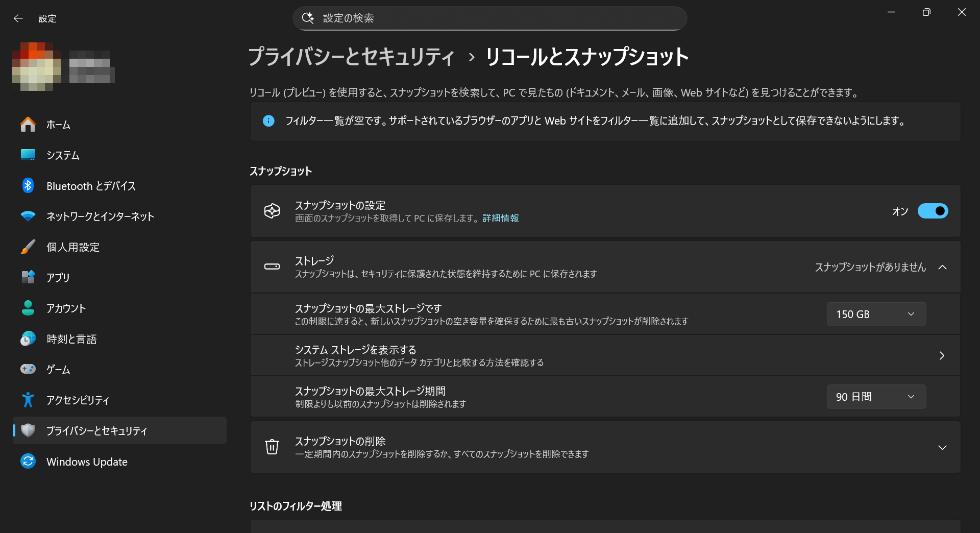Open the 150 GB maximum storage dropdown
The image size is (980, 533).
pyautogui.click(x=876, y=314)
